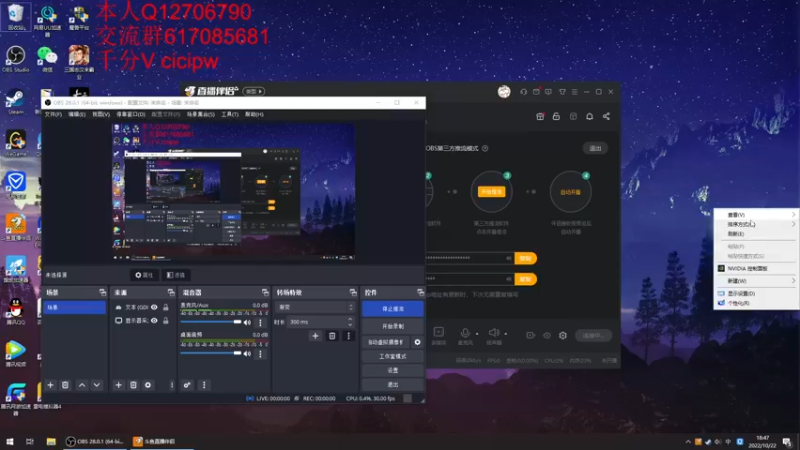
Task: Undock the Scene Transitions panel
Action: pyautogui.click(x=353, y=292)
